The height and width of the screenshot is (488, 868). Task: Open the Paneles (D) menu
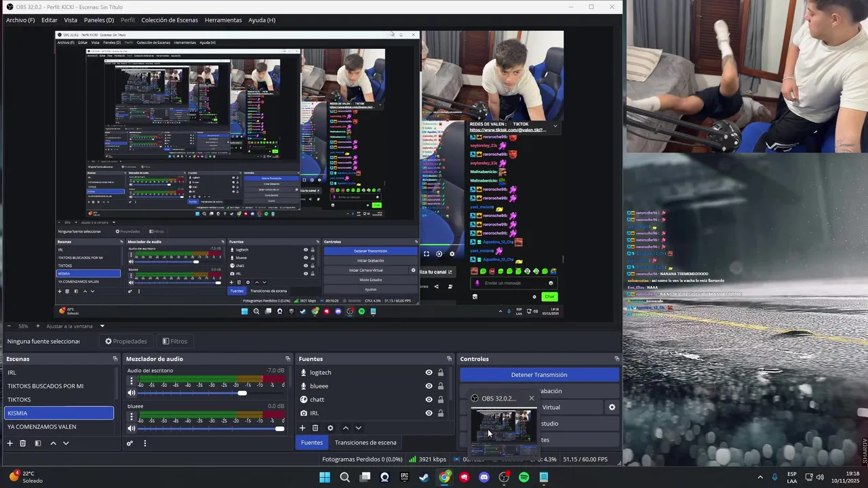[x=99, y=20]
